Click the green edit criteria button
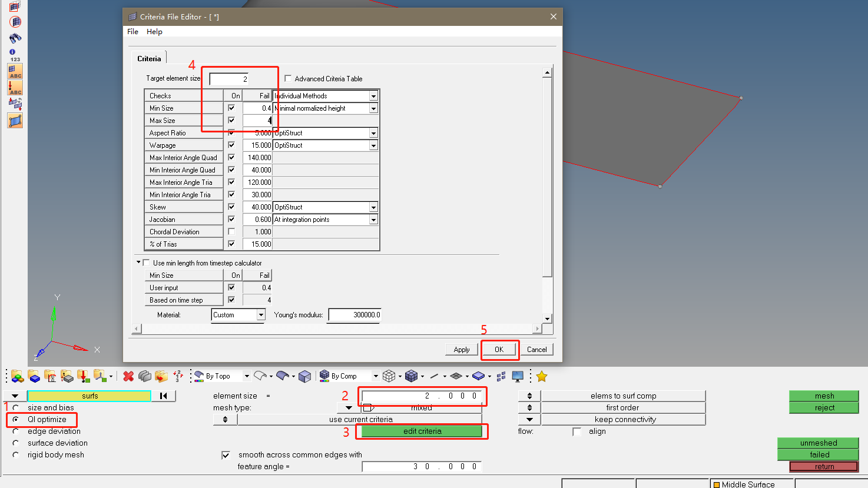868x488 pixels. (x=422, y=431)
